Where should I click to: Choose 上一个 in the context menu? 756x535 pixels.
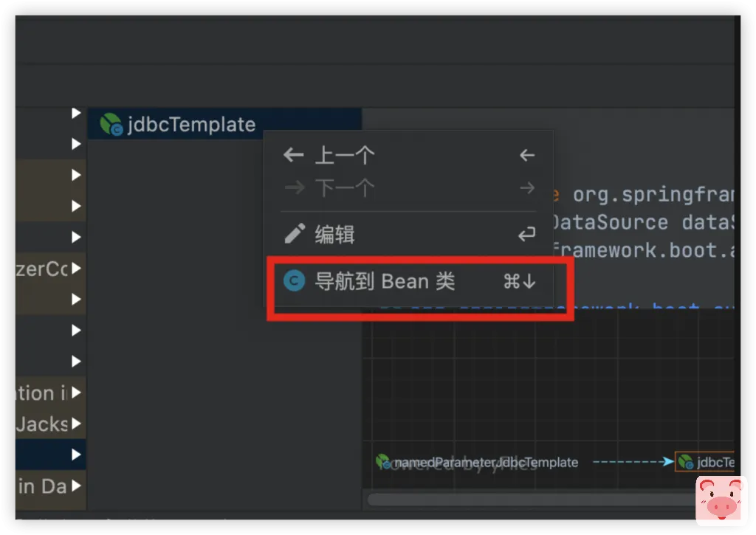click(x=409, y=155)
